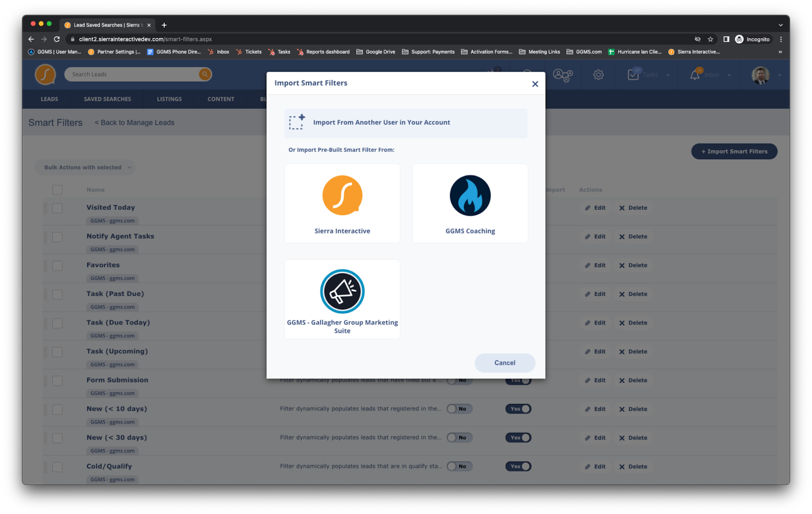Viewport: 812px width, 514px height.
Task: Open the LEADS nav tab
Action: pyautogui.click(x=49, y=99)
